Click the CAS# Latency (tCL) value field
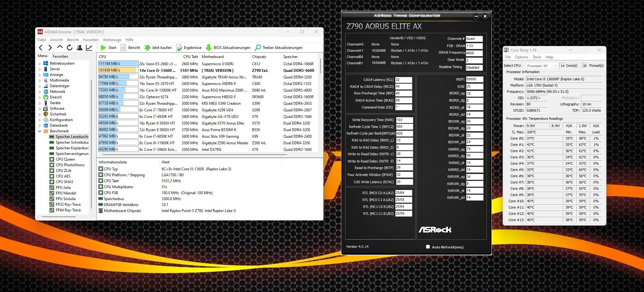This screenshot has height=292, width=644. 404,80
